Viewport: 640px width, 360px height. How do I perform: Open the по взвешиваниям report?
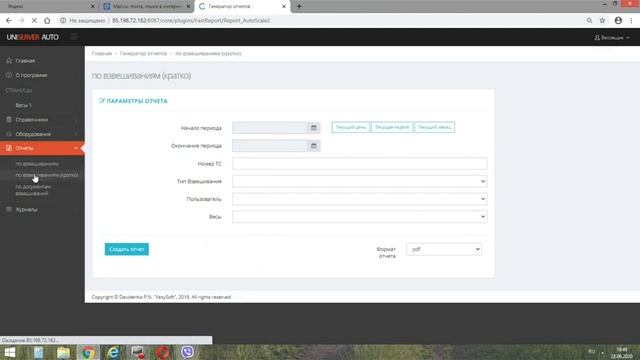37,164
